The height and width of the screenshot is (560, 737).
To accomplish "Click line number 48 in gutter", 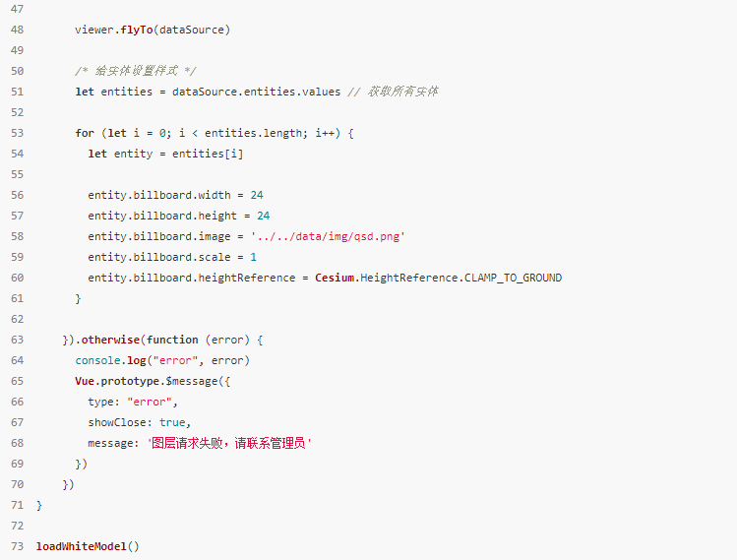I will [17, 30].
